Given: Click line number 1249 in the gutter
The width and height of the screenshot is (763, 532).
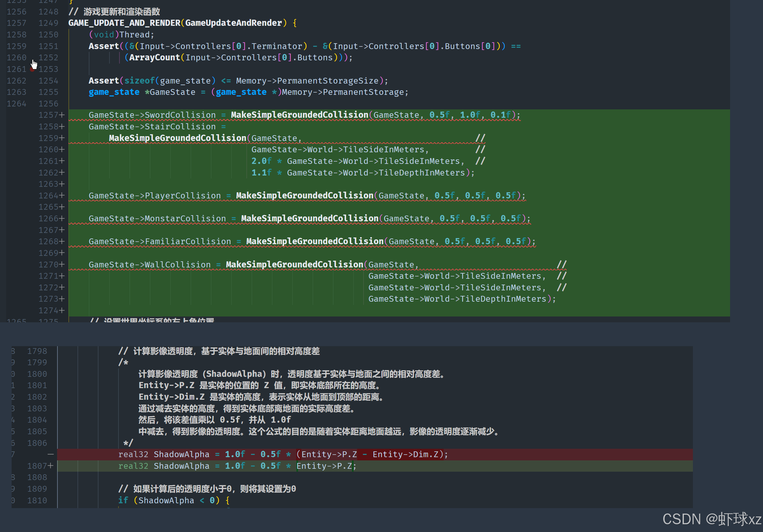Looking at the screenshot, I should pos(48,23).
